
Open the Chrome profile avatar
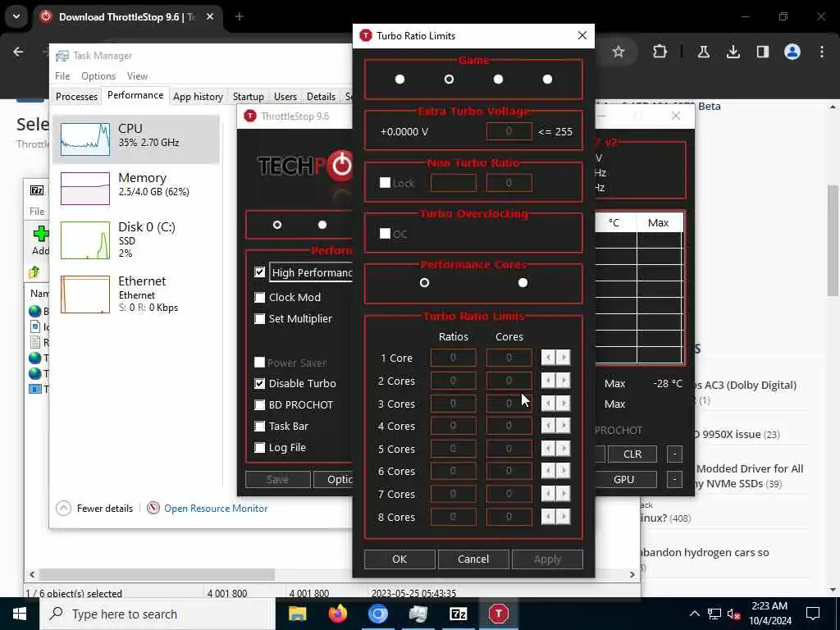coord(792,52)
